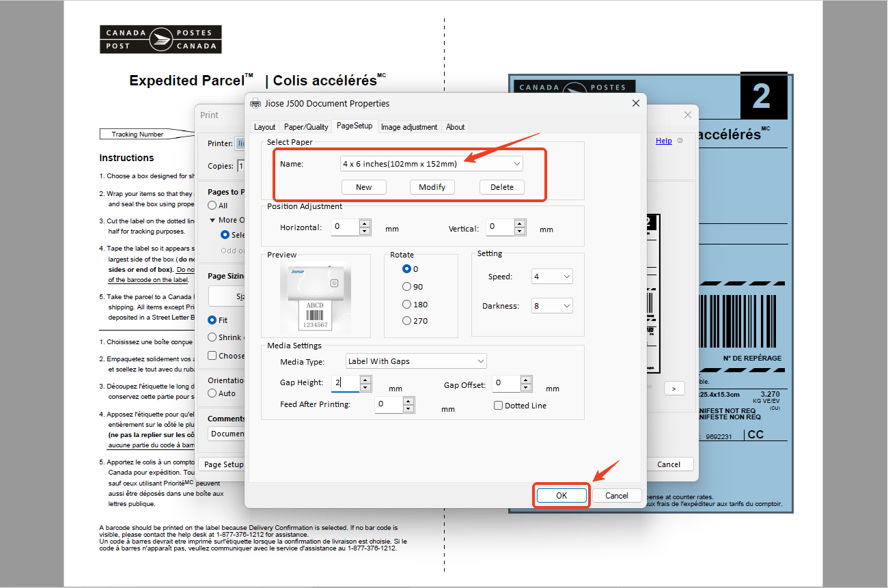Select Auto orientation in Print dialog

pyautogui.click(x=213, y=393)
